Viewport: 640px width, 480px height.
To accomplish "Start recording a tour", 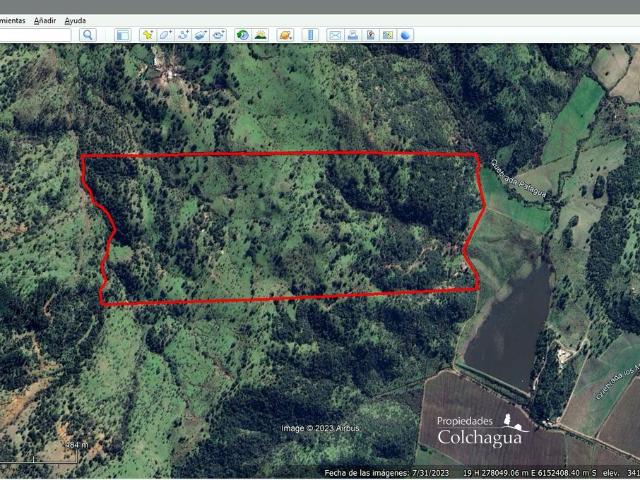I will [x=217, y=35].
